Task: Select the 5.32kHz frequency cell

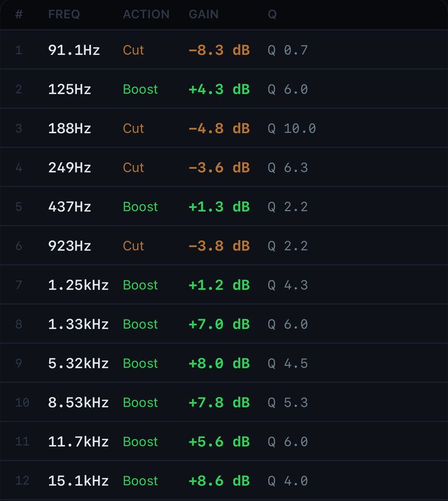Action: click(78, 363)
